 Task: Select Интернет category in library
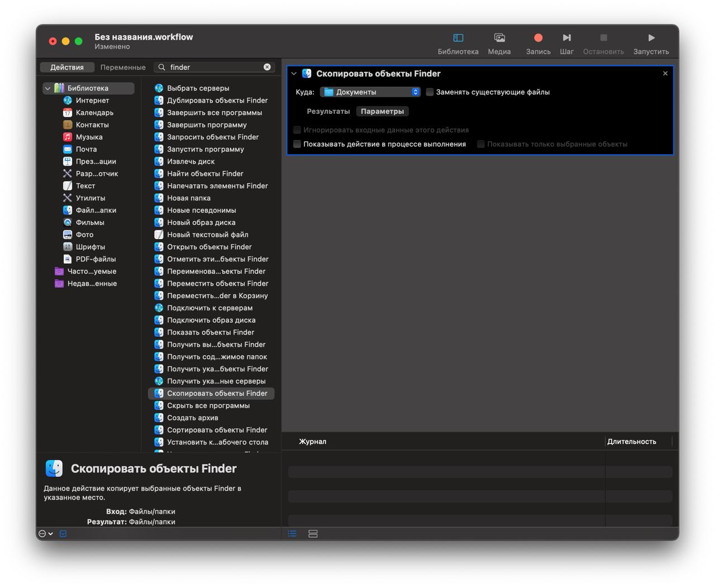[93, 101]
